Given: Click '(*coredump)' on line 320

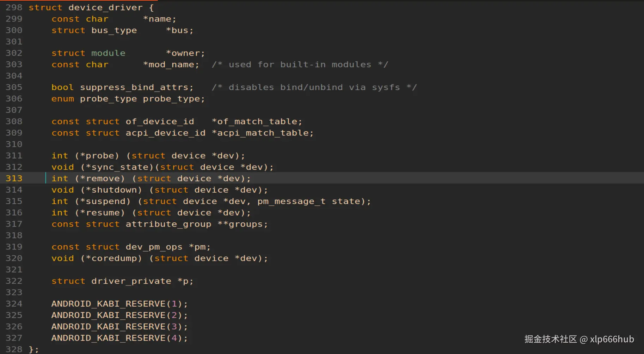Looking at the screenshot, I should click(111, 258).
